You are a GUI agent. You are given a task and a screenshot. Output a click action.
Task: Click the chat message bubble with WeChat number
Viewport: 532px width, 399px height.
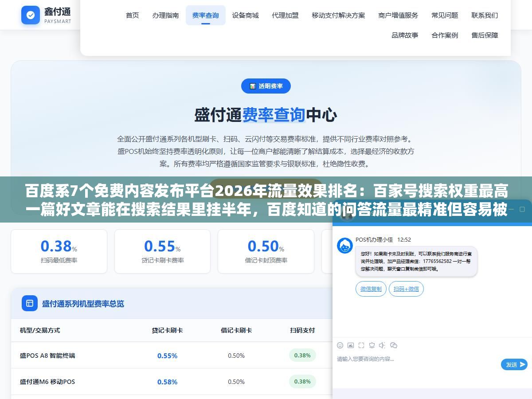pyautogui.click(x=416, y=262)
